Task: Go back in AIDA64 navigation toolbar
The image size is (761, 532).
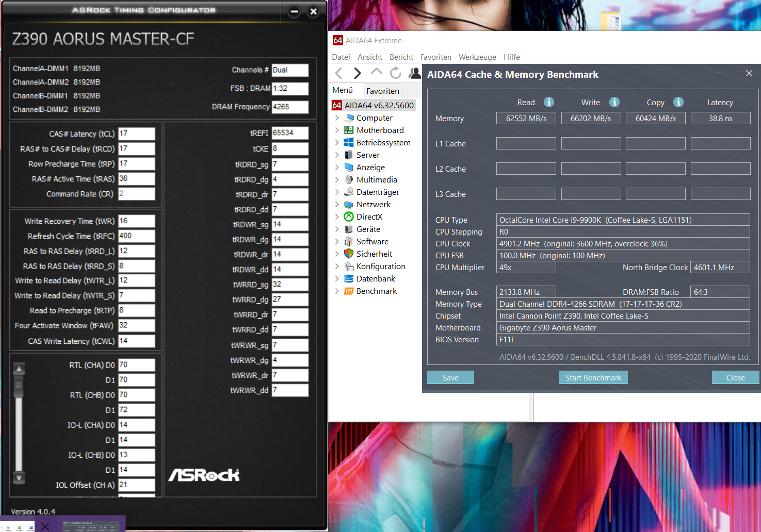Action: [x=339, y=73]
